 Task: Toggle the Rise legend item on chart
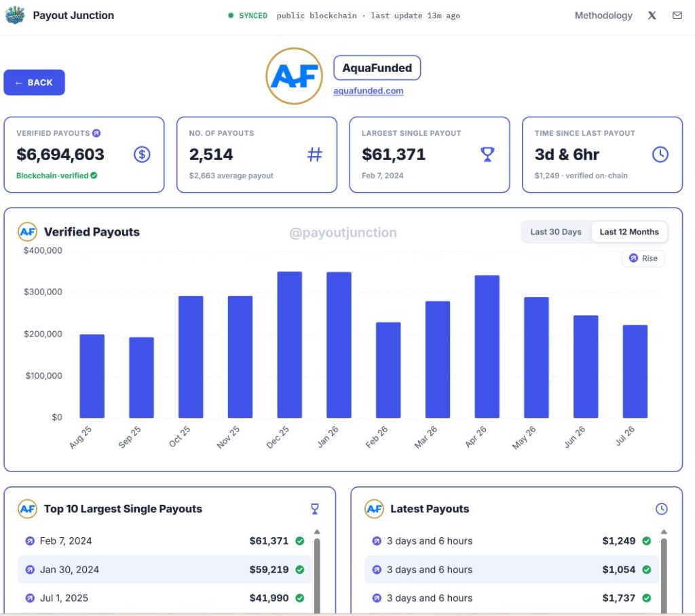coord(643,258)
